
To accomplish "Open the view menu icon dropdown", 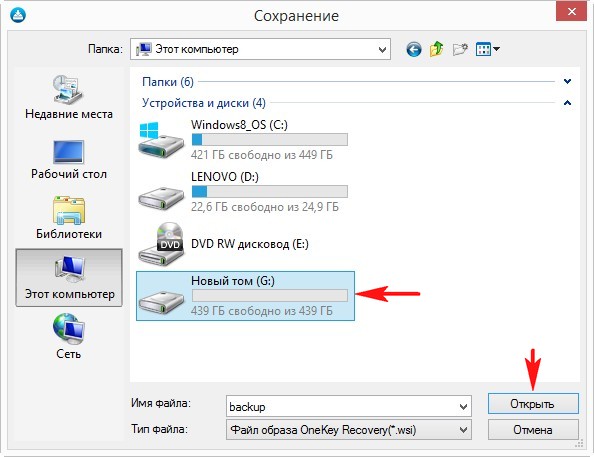I will [x=488, y=49].
